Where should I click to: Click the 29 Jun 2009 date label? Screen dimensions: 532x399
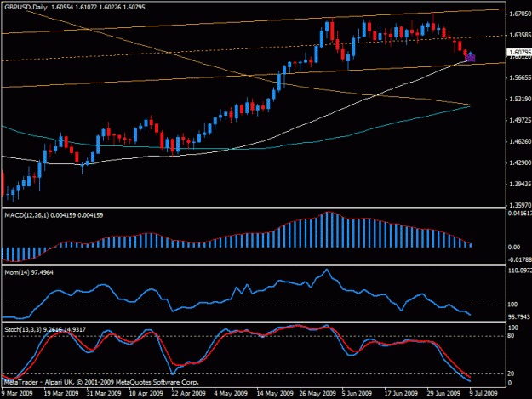point(443,393)
